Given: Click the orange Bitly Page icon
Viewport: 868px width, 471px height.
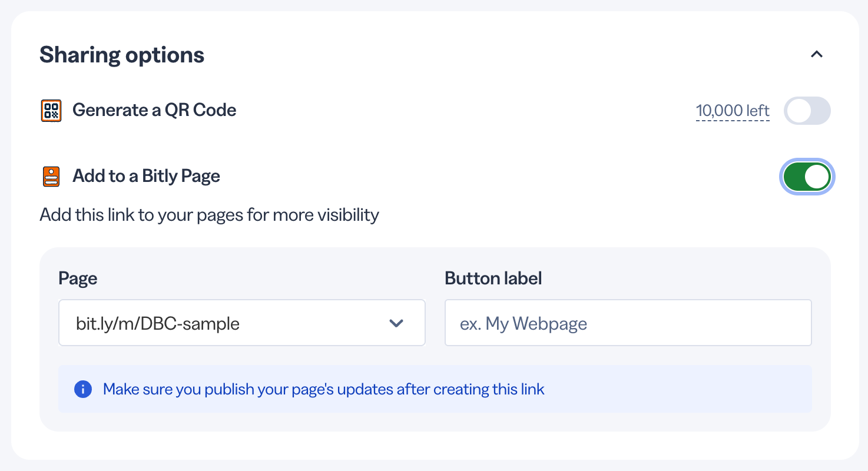Looking at the screenshot, I should [51, 177].
